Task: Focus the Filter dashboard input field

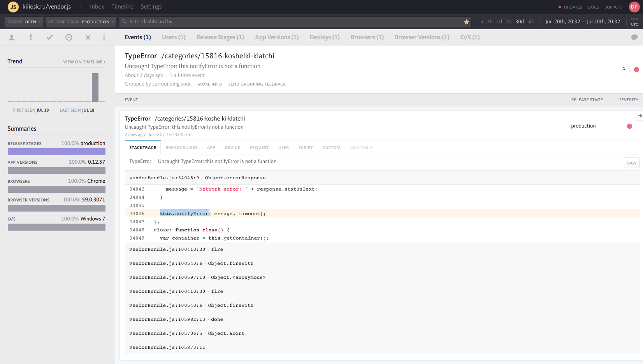Action: coord(295,22)
